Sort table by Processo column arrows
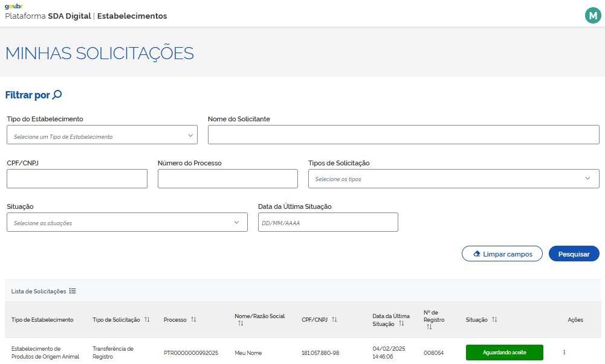Screen dimensions: 605x364 tap(193, 319)
